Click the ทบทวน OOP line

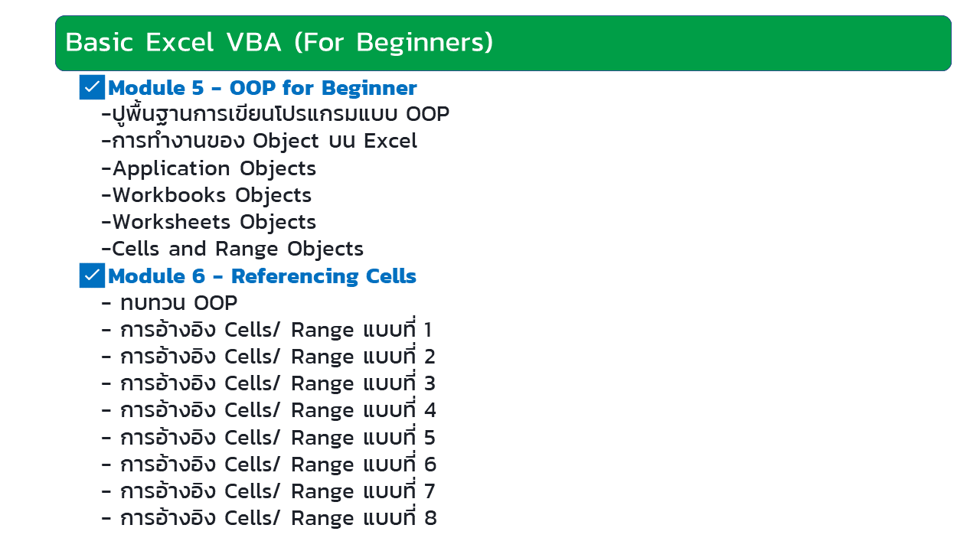169,303
